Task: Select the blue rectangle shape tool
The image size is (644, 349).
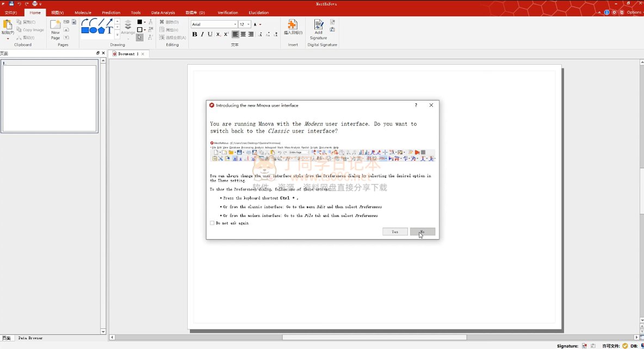Action: coord(85,30)
